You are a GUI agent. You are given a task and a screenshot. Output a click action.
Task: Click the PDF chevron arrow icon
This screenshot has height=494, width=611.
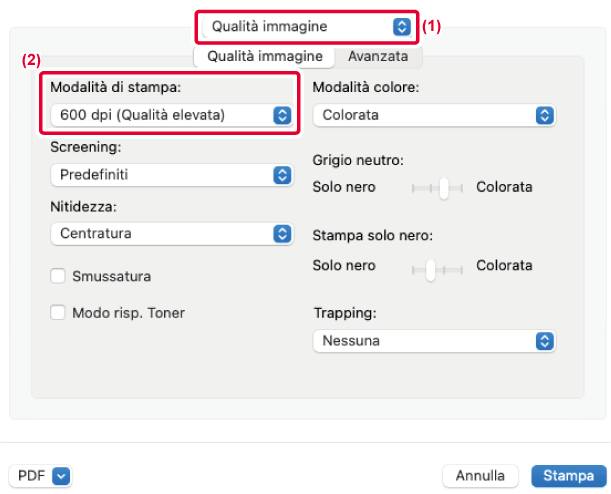(61, 476)
